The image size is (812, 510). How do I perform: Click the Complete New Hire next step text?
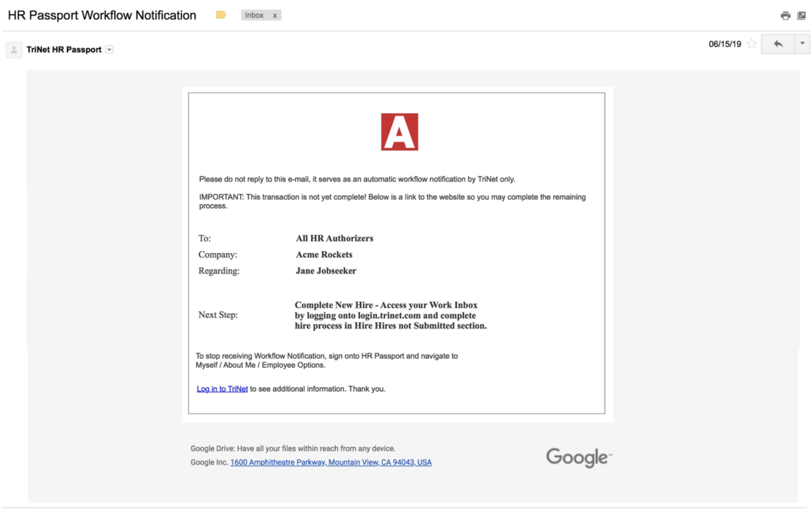[x=391, y=315]
